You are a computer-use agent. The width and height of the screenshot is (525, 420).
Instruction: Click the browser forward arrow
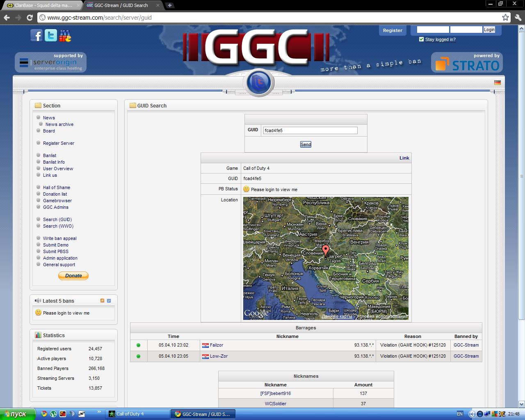pos(18,18)
